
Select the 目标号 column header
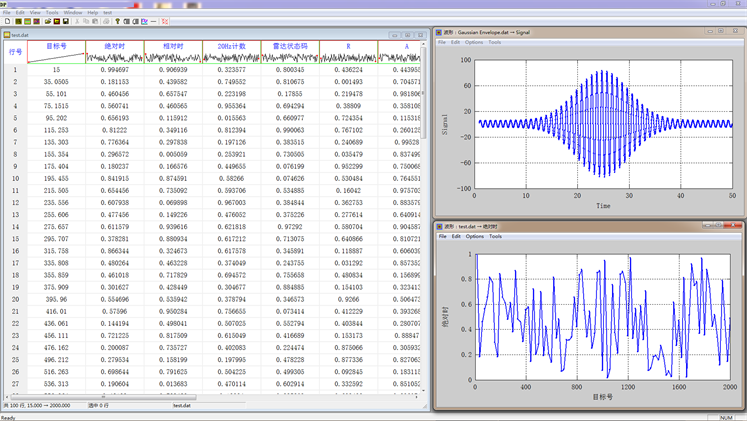[56, 46]
